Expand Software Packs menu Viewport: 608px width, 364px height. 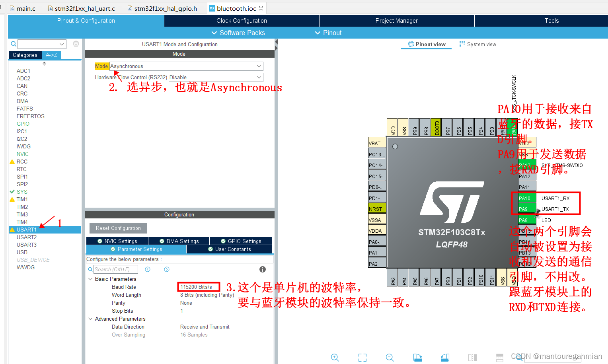238,33
